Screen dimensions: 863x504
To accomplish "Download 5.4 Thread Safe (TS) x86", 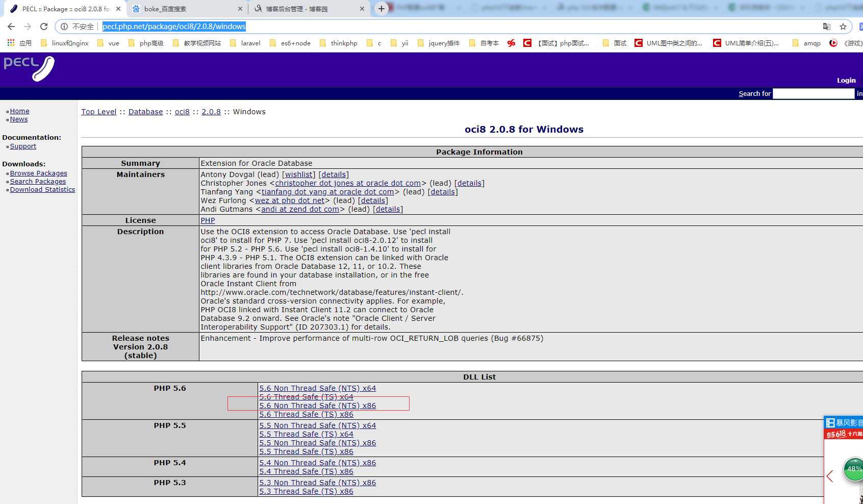I will click(307, 471).
